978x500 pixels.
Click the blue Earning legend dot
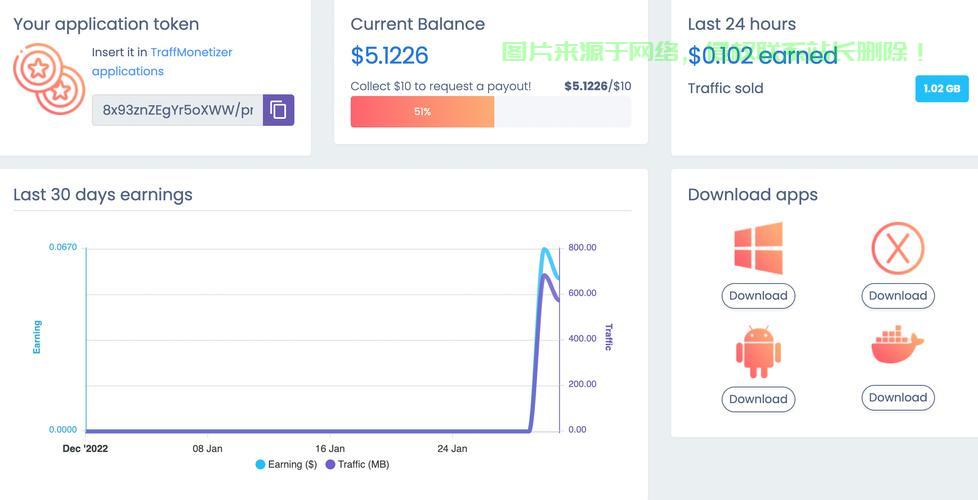click(x=261, y=464)
